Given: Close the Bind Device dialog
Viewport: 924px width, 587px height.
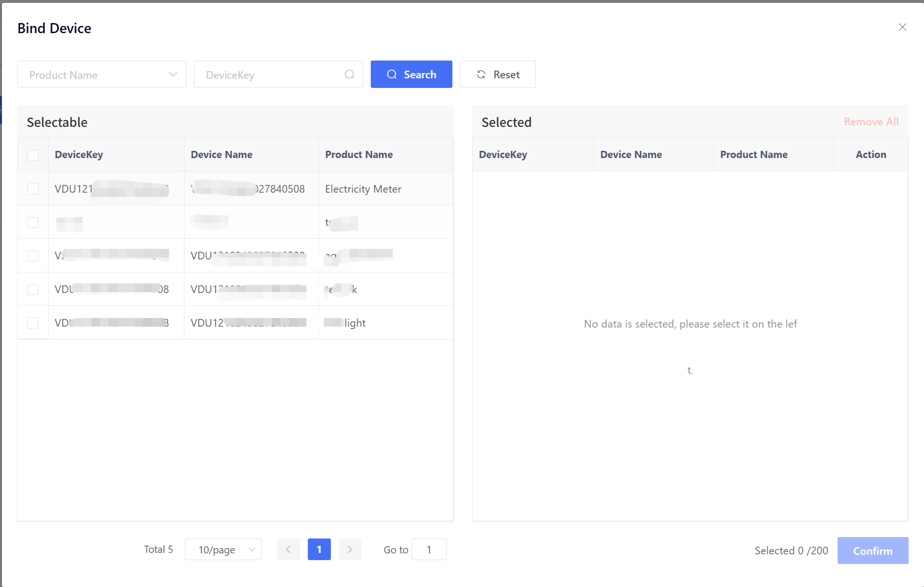Looking at the screenshot, I should [x=902, y=27].
